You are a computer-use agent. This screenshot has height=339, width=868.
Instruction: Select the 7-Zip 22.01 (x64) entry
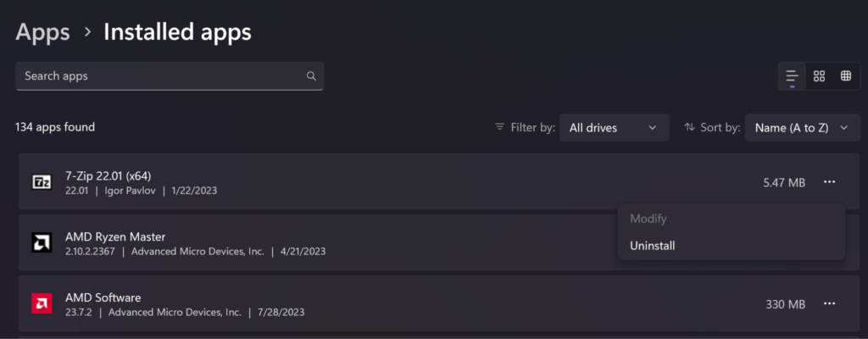(339, 182)
